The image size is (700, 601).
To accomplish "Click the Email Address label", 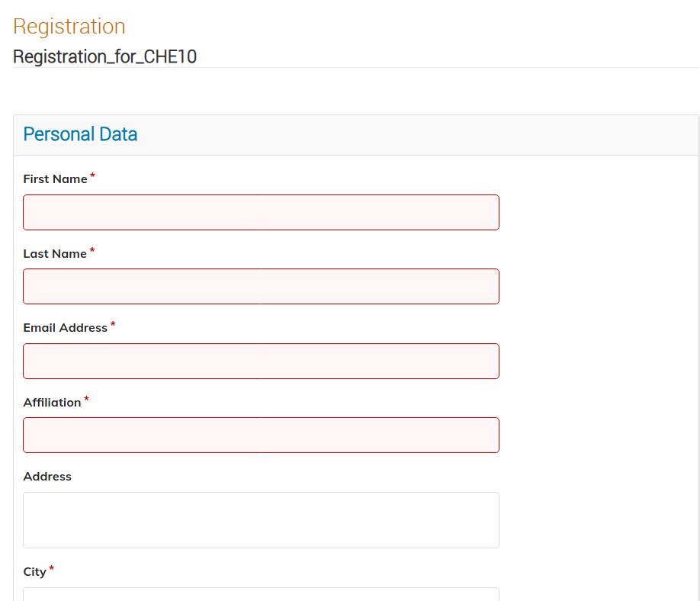I will pos(65,328).
